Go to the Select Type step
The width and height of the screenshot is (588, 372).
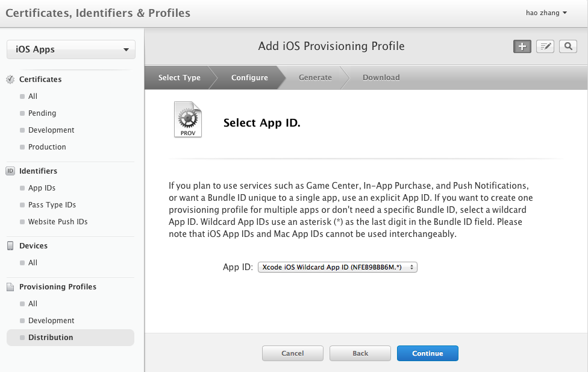[179, 78]
